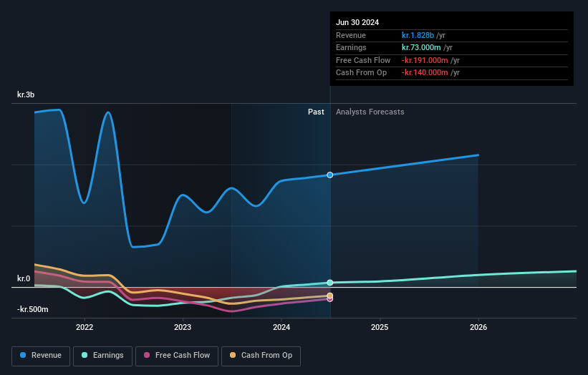This screenshot has height=375, width=588.
Task: Click the orange Cash From Op legend dot
Action: point(233,355)
